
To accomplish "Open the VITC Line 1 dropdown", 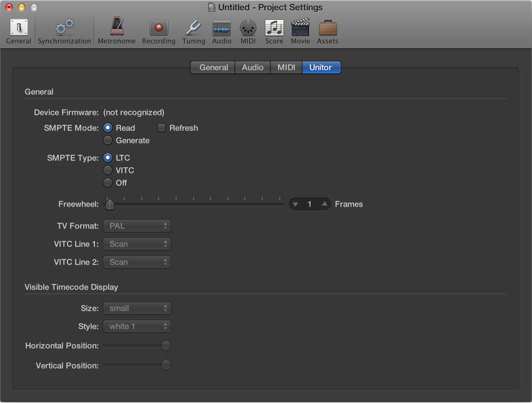I will pyautogui.click(x=137, y=244).
